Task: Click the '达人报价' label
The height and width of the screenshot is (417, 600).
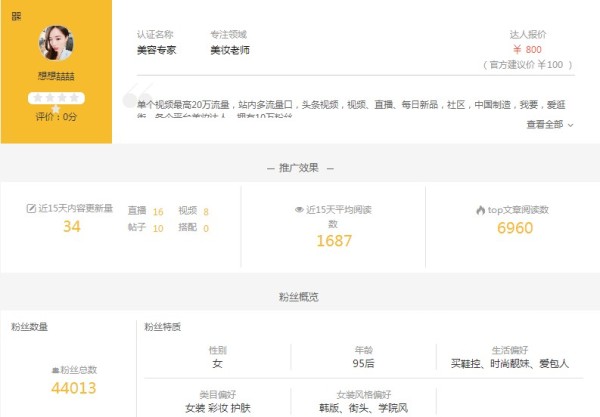Action: [528, 34]
